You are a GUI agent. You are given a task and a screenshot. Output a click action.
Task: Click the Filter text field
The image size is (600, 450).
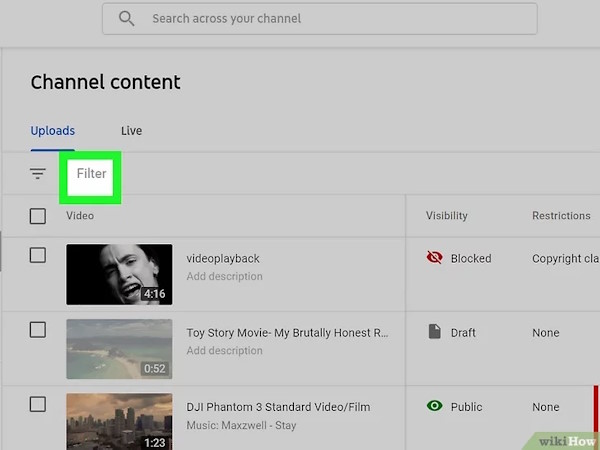point(92,174)
